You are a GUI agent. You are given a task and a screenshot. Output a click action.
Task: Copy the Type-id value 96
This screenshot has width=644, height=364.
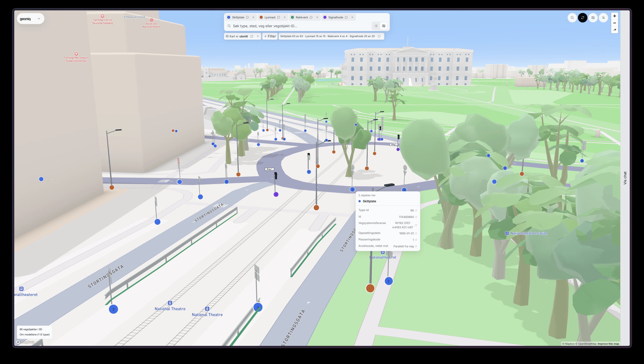coord(416,210)
